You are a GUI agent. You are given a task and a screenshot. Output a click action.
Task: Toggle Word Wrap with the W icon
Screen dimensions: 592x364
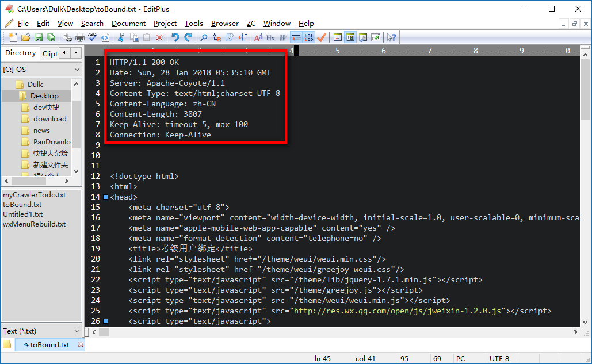point(284,37)
